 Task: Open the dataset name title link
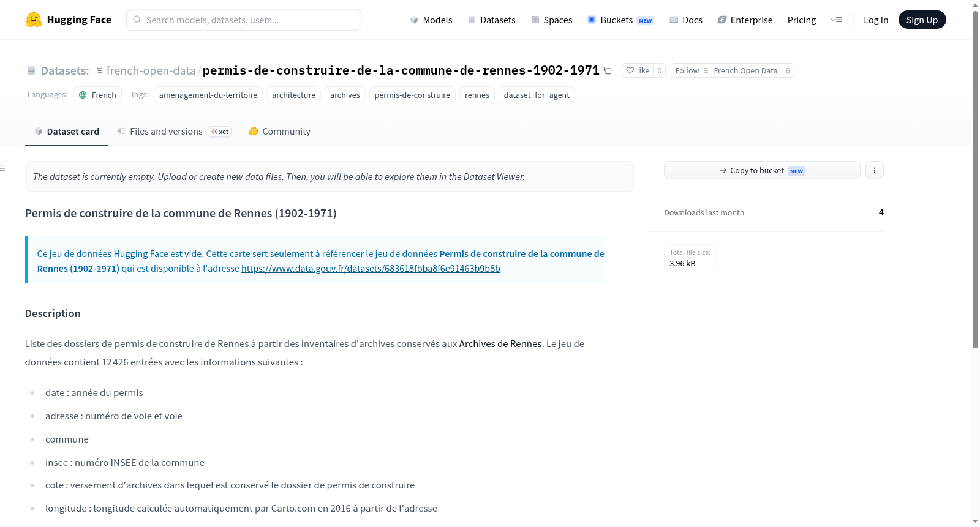(x=401, y=70)
